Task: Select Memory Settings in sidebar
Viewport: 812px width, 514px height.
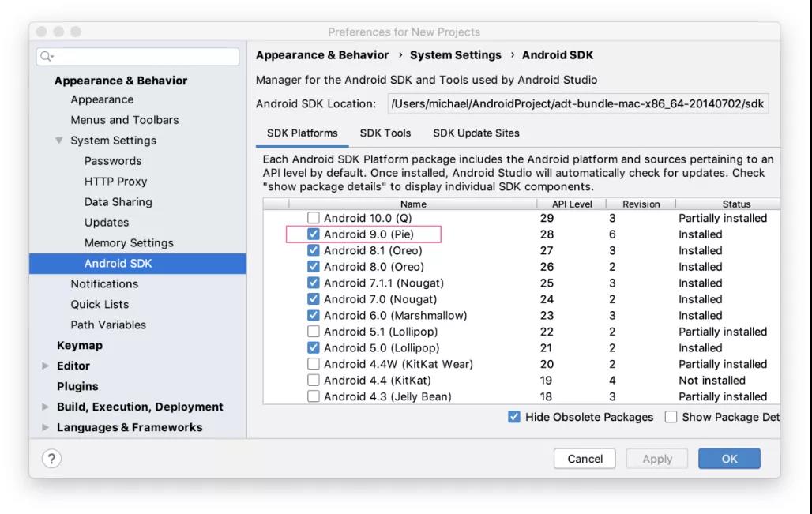Action: [x=129, y=242]
